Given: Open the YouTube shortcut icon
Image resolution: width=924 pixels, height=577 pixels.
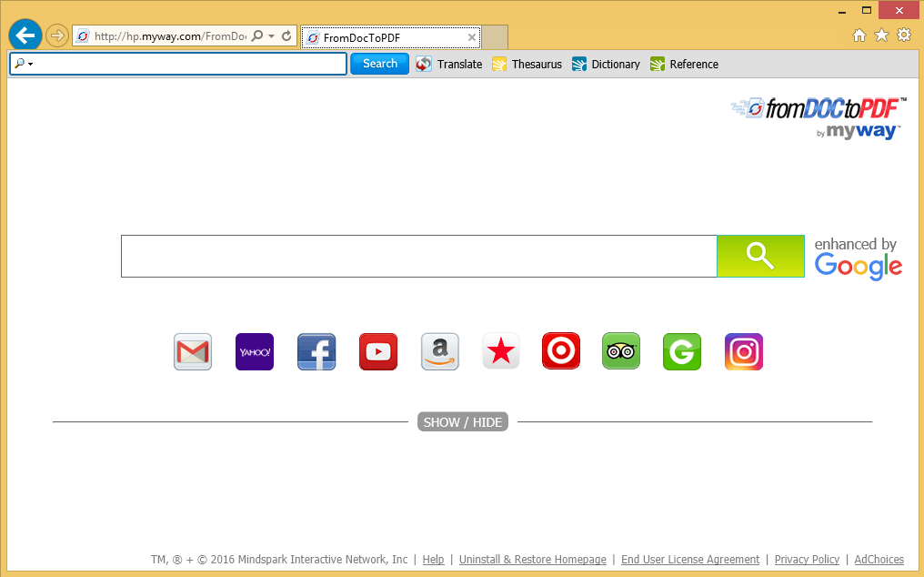Looking at the screenshot, I should coord(378,351).
